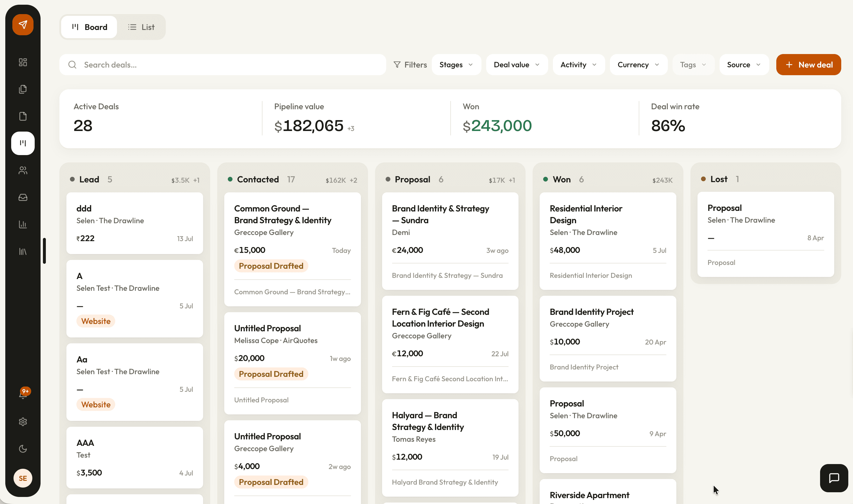The height and width of the screenshot is (504, 853).
Task: Open the Lost Proposal deal card
Action: coord(765,234)
